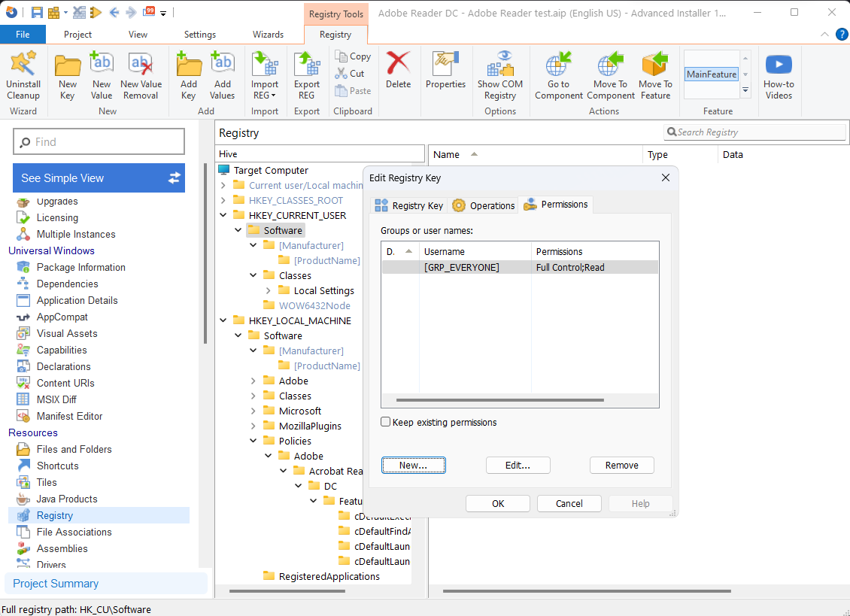
Task: Expand the HKEY_CLASSES_ROOT hive
Action: coord(223,200)
